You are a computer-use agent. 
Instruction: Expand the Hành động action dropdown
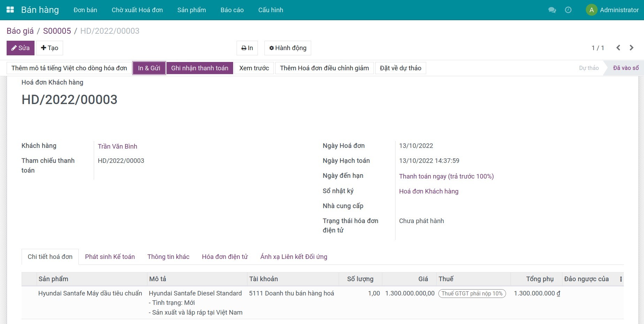287,48
